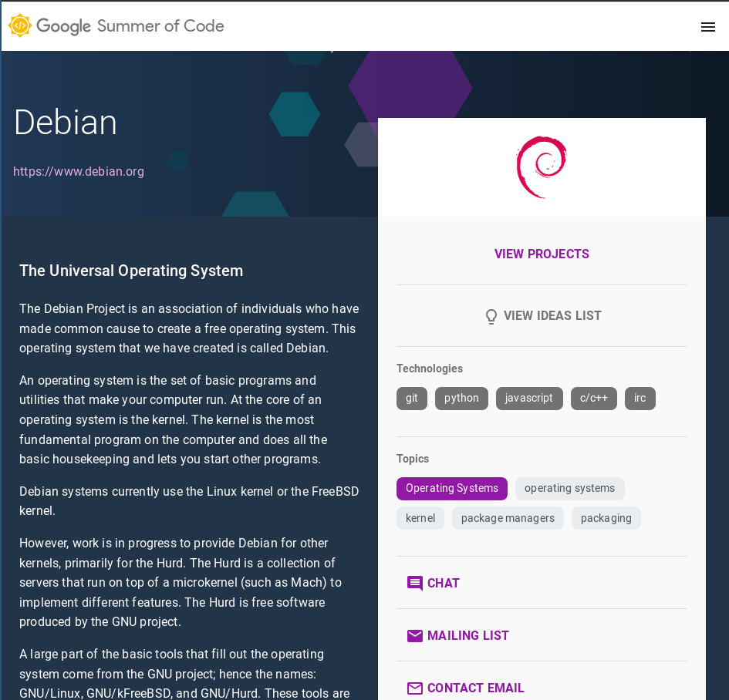The image size is (729, 700).
Task: Click the package managers topic chip
Action: pyautogui.click(x=508, y=518)
